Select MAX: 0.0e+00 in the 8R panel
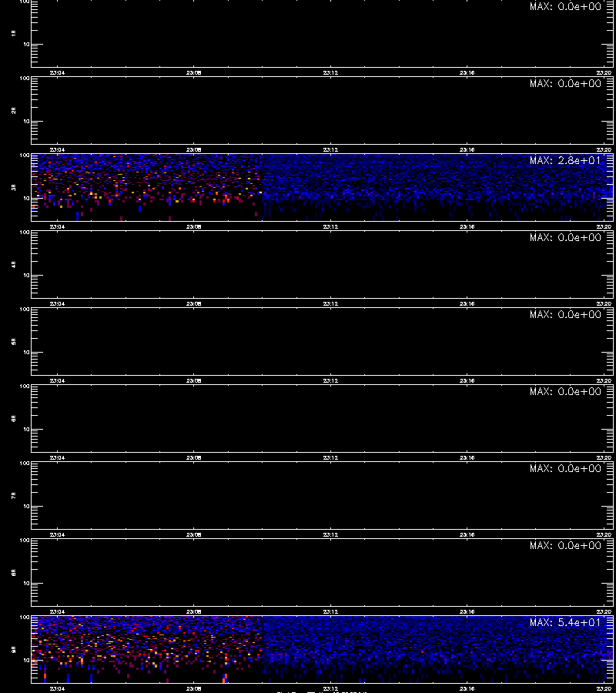The height and width of the screenshot is (693, 616). [x=565, y=545]
